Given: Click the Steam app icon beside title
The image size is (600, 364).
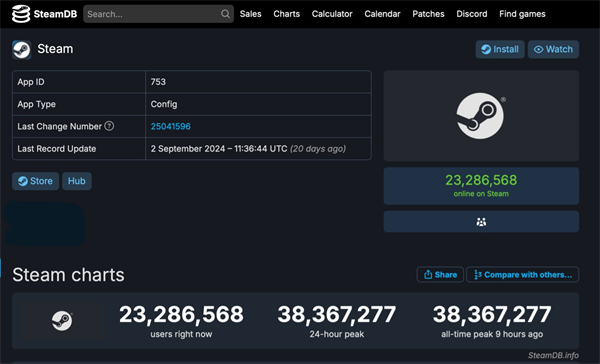Looking at the screenshot, I should (21, 50).
